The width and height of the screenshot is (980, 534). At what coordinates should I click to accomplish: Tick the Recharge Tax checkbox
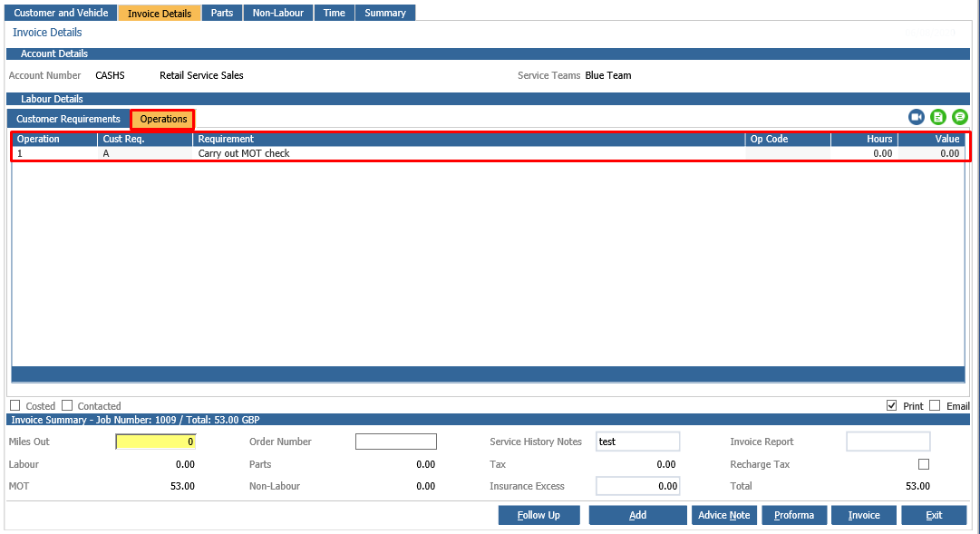(924, 464)
